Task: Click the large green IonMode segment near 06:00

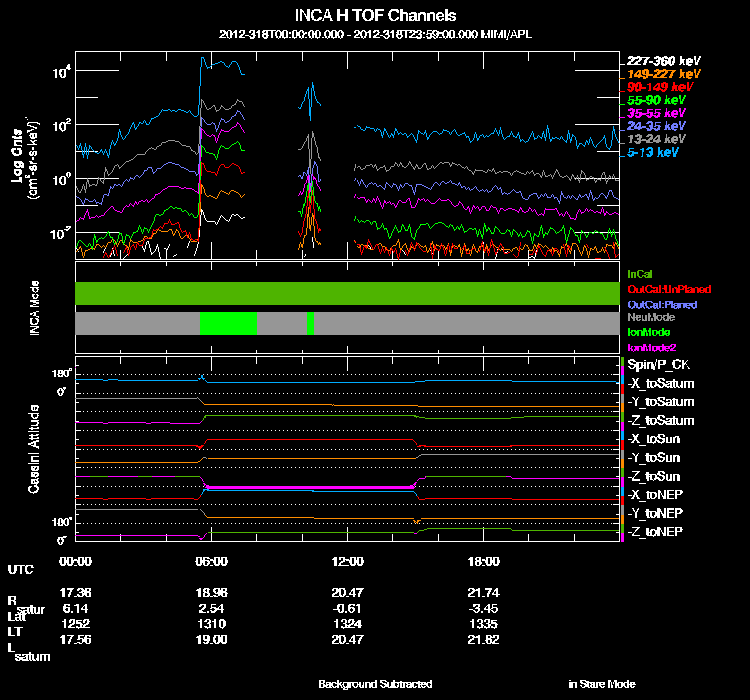Action: click(x=228, y=323)
